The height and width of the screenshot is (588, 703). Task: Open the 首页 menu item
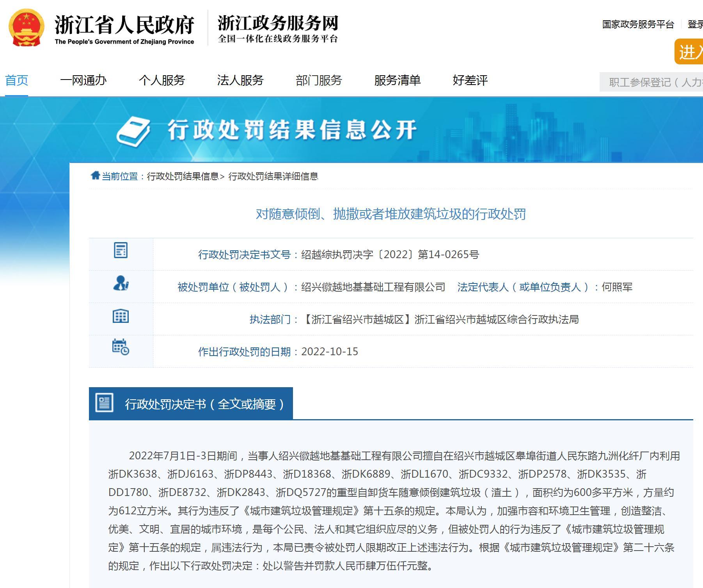(16, 80)
